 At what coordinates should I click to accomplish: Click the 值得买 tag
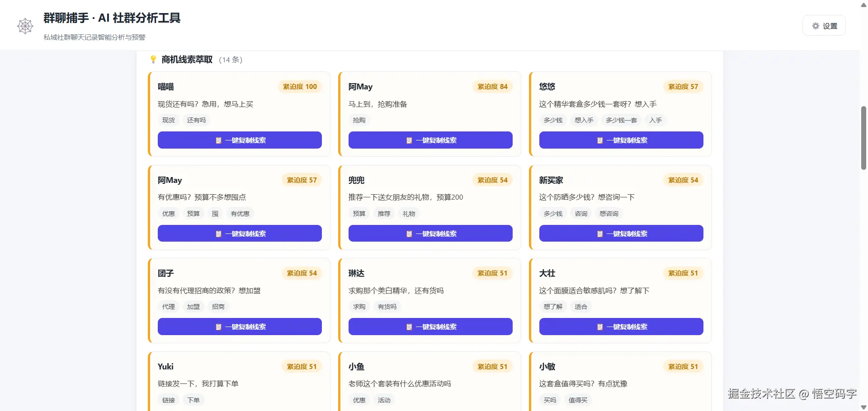coord(578,400)
